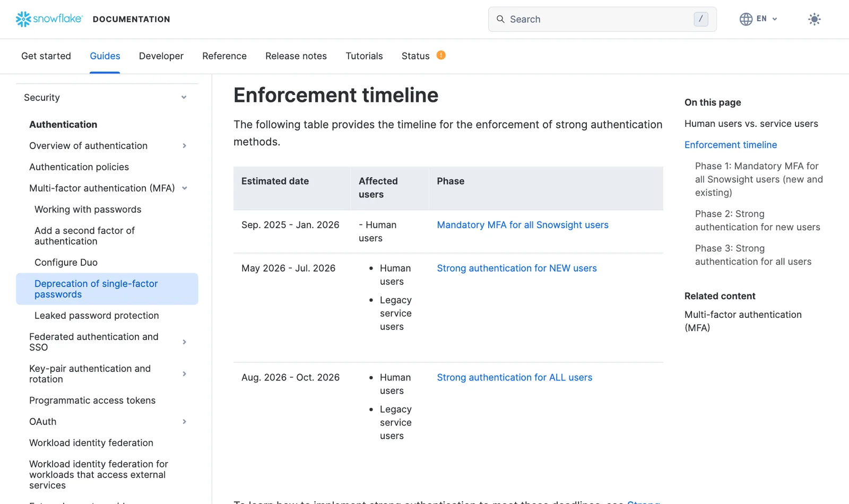Click the DOCUMENTATION header text
849x504 pixels.
[132, 19]
